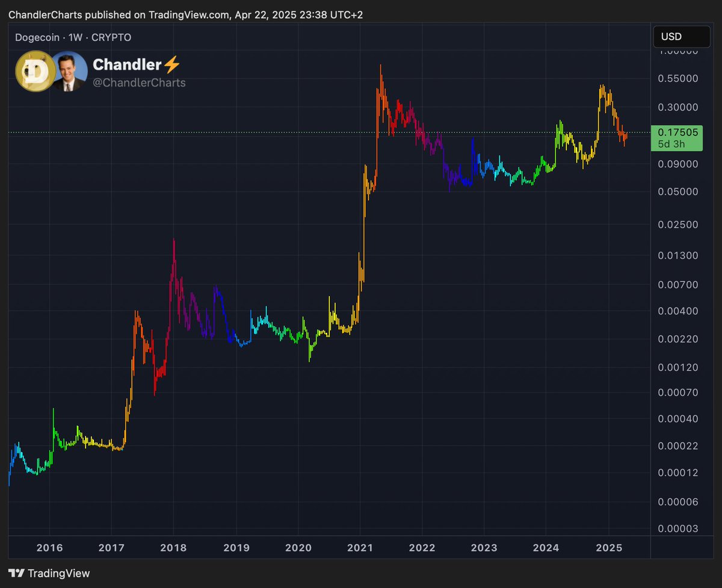
Task: Click the 0.00040 price axis value
Action: click(677, 419)
